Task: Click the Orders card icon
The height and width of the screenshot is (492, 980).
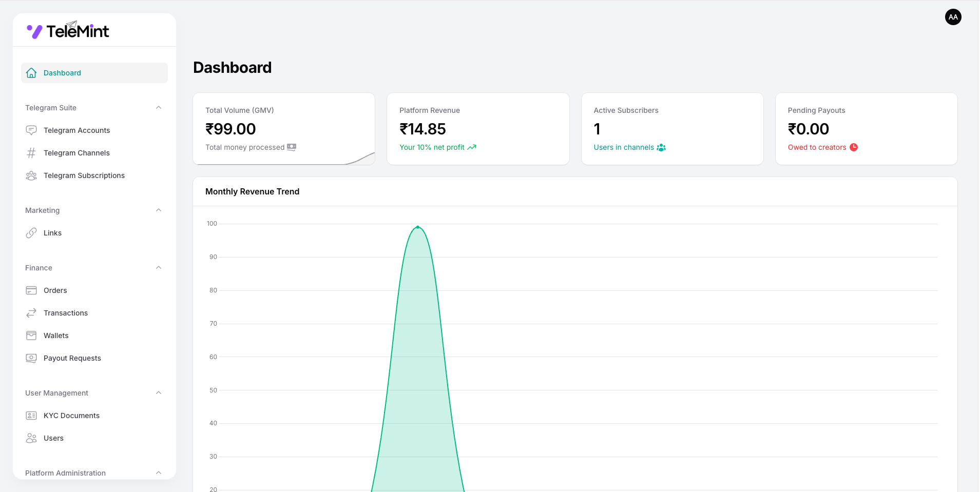Action: pyautogui.click(x=31, y=290)
